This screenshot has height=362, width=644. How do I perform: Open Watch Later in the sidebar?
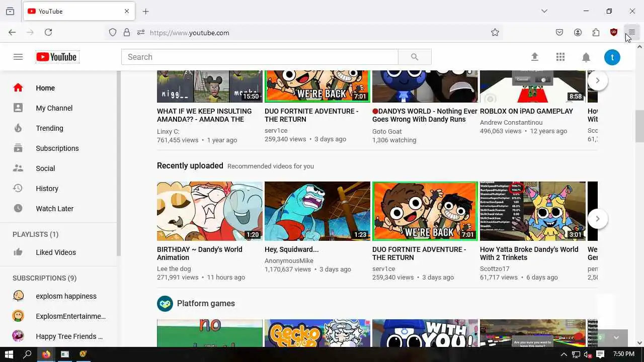tap(58, 209)
